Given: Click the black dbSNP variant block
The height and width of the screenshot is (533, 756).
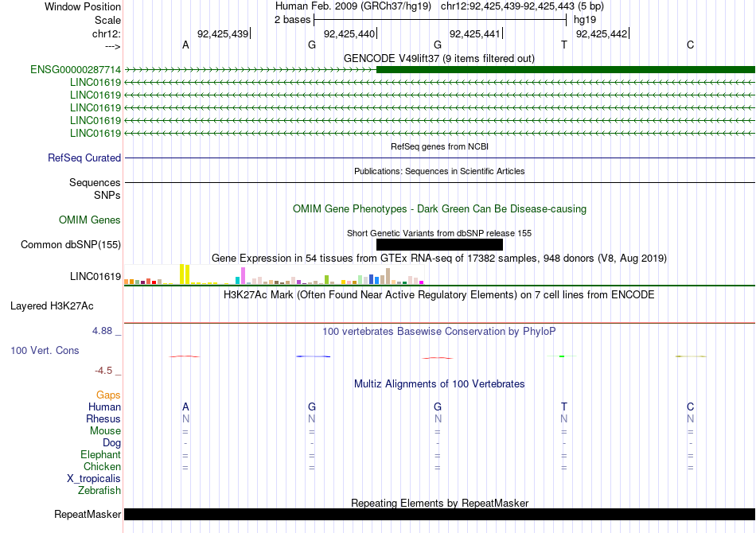Looking at the screenshot, I should (439, 245).
